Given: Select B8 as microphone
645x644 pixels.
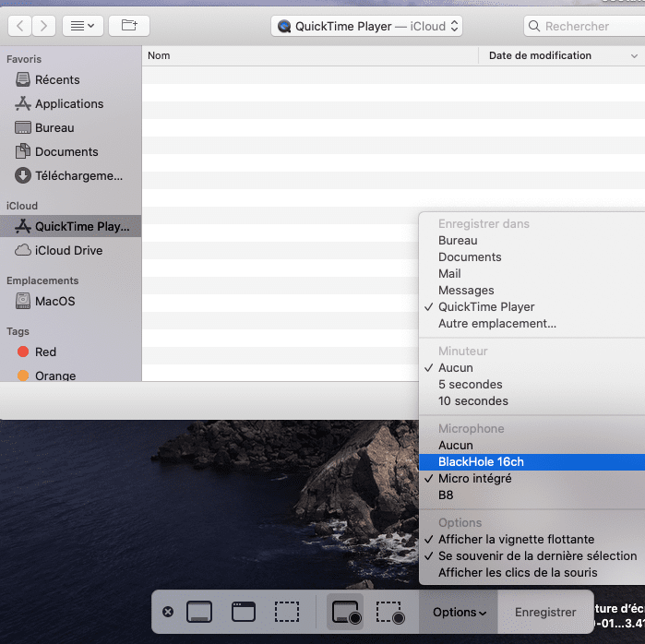Looking at the screenshot, I should (x=532, y=495).
